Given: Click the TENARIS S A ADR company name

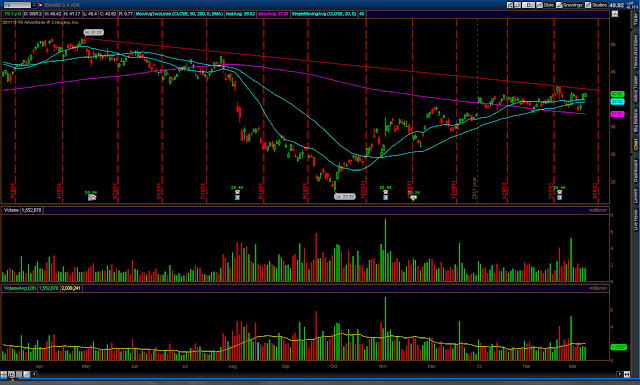Looking at the screenshot, I should coord(62,5).
